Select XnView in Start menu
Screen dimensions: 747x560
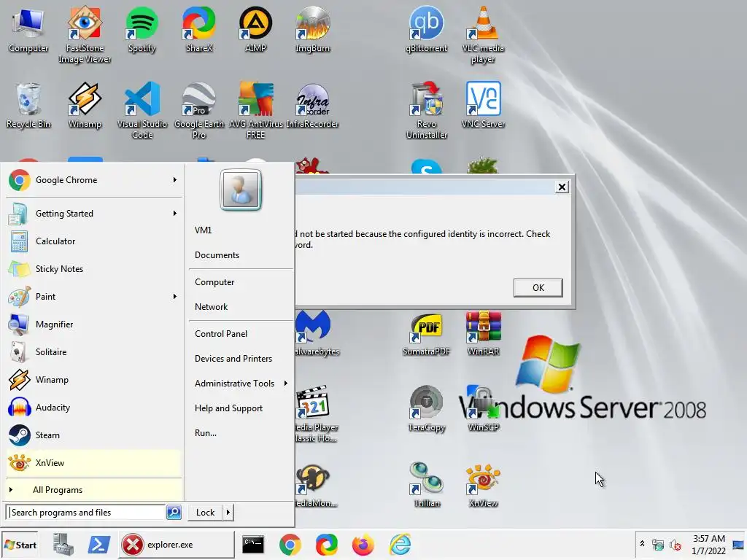94,463
